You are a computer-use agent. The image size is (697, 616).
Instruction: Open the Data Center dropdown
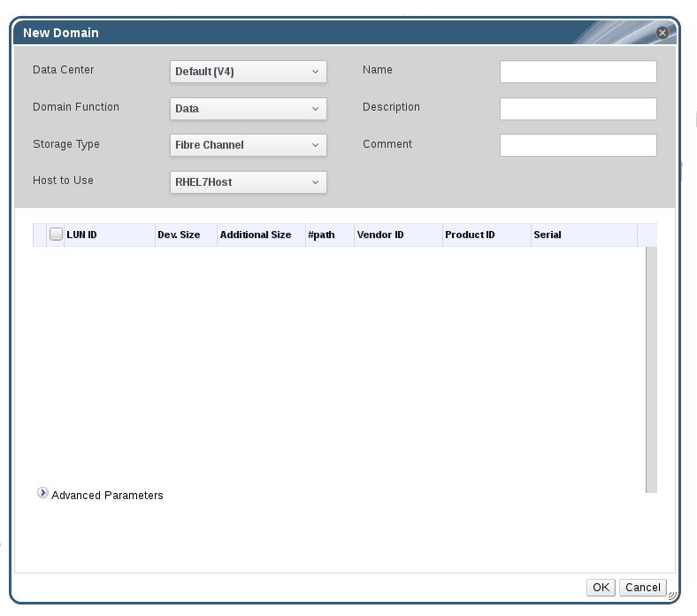(248, 72)
